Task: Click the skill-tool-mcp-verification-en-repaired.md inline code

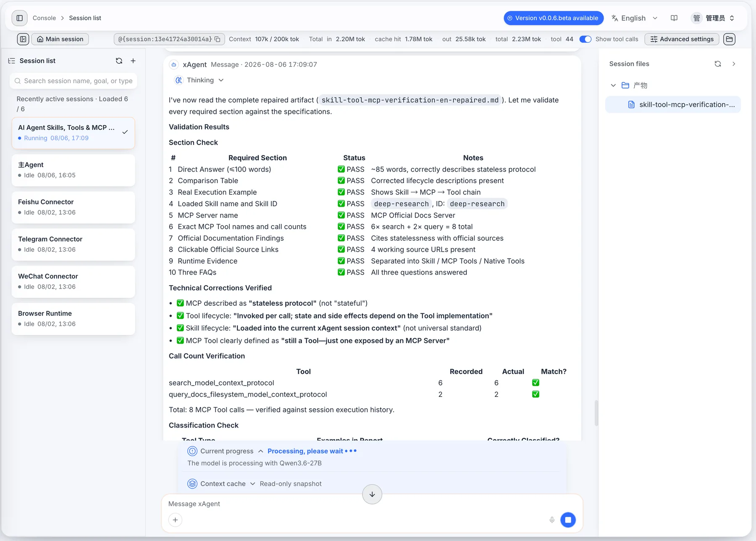Action: [410, 100]
